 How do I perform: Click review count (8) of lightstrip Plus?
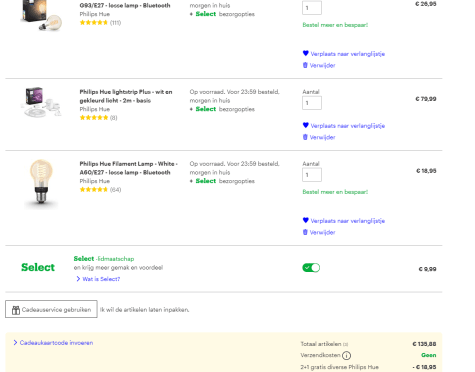[x=114, y=118]
